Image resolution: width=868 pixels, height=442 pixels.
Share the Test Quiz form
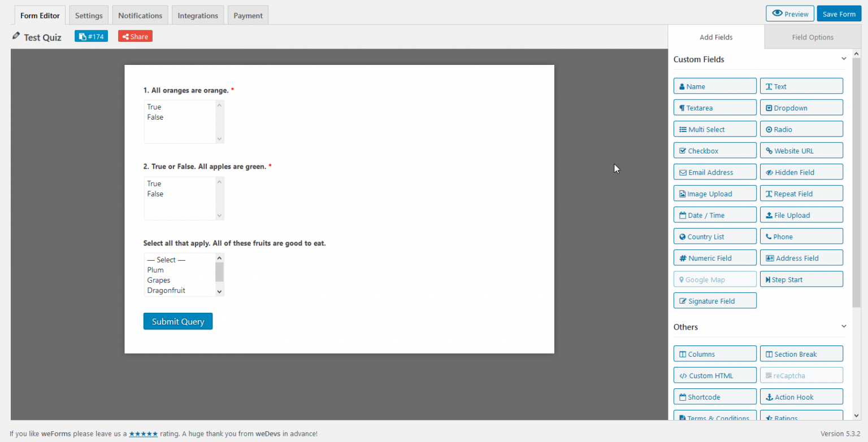pyautogui.click(x=134, y=36)
